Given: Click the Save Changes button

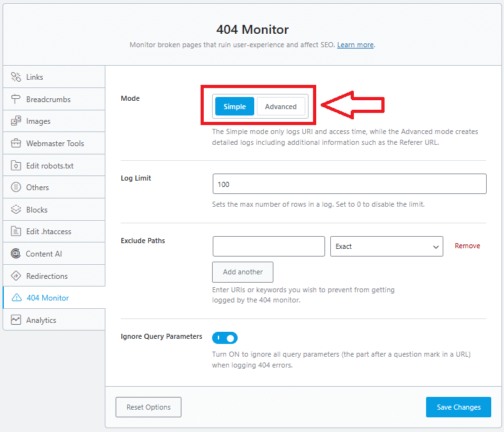Looking at the screenshot, I should (458, 407).
